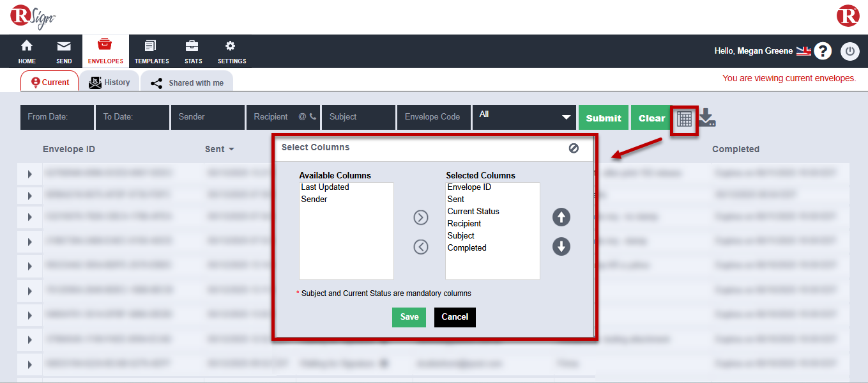The width and height of the screenshot is (868, 383).
Task: Open the Settings gear menu
Action: pyautogui.click(x=231, y=51)
